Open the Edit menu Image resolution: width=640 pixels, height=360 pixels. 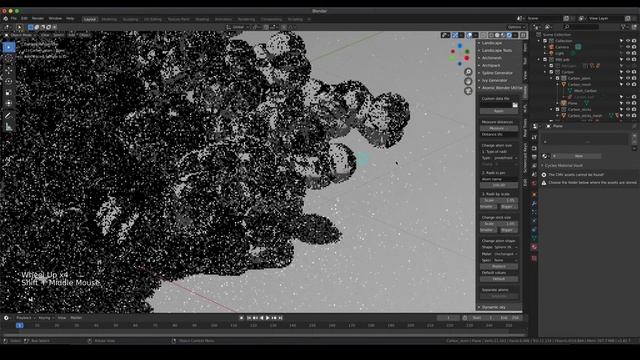[24, 19]
